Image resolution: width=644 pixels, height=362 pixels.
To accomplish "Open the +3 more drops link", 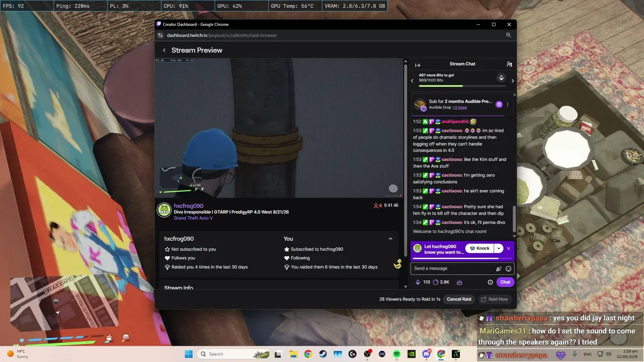I will (x=459, y=108).
